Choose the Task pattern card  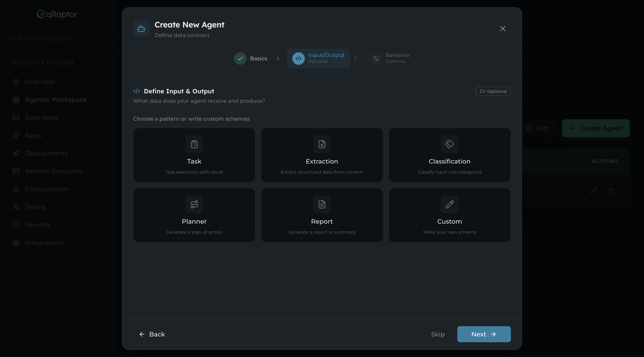[194, 155]
